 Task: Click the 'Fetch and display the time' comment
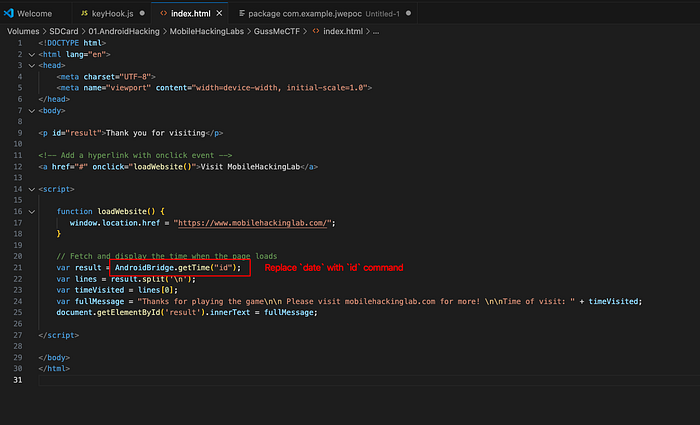[x=167, y=256]
